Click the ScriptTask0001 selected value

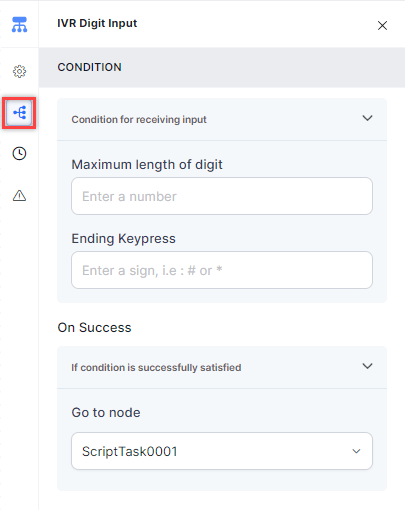(x=130, y=451)
